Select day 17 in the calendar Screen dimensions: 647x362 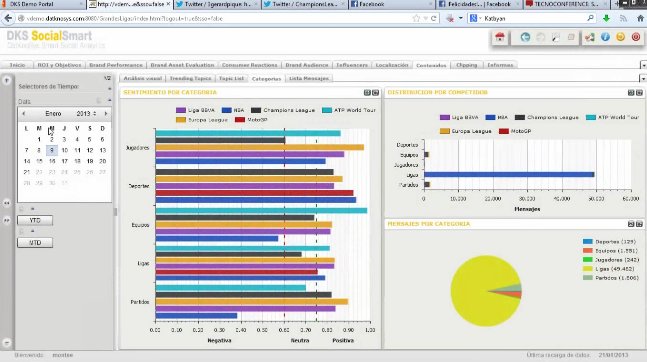64,161
